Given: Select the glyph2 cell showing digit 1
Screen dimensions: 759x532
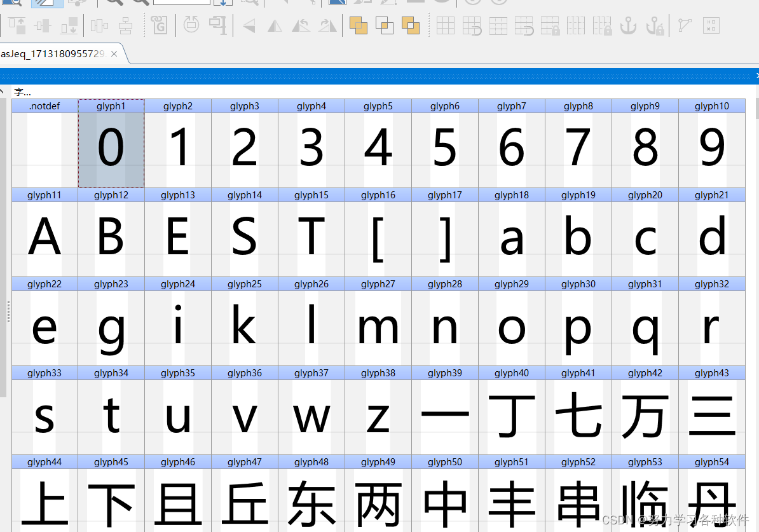Looking at the screenshot, I should [178, 146].
